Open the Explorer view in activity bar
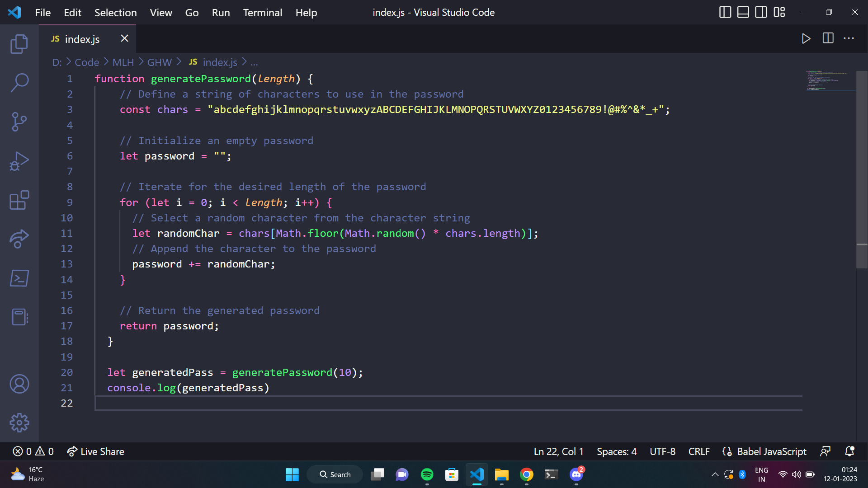The image size is (868, 488). (x=19, y=44)
